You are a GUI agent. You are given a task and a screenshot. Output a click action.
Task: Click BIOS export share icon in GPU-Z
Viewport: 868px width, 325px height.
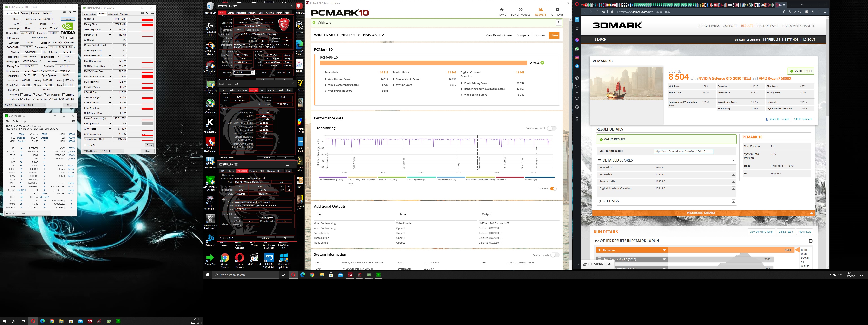62,38
